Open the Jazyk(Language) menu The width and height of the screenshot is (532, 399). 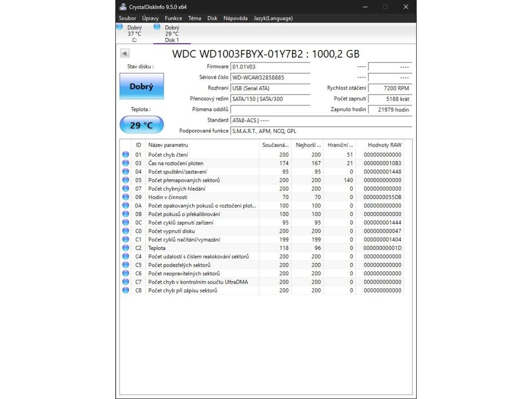click(x=273, y=18)
